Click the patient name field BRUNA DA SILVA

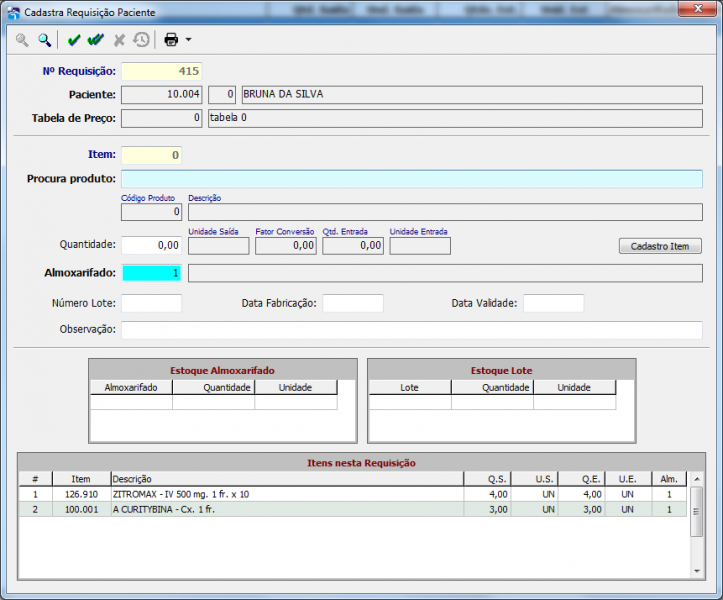pyautogui.click(x=472, y=95)
